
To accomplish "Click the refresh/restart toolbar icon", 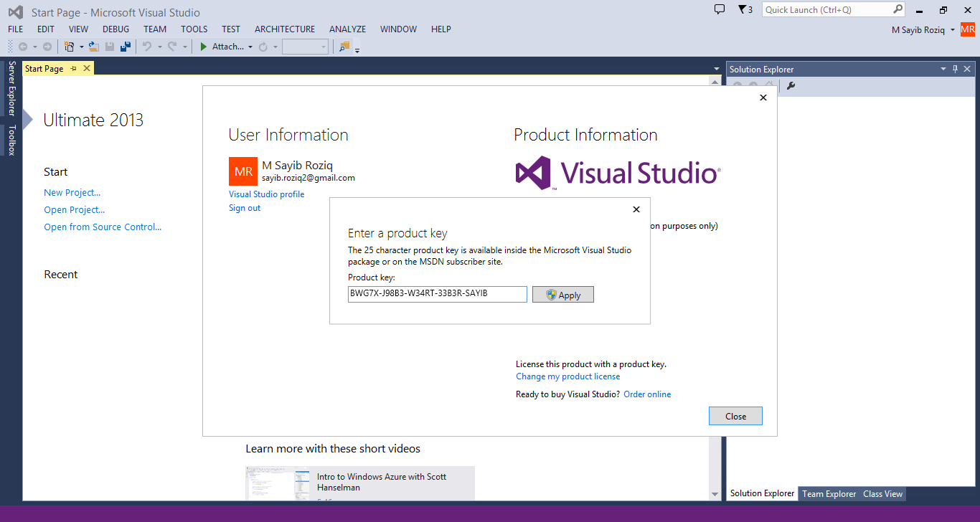I will pyautogui.click(x=263, y=47).
